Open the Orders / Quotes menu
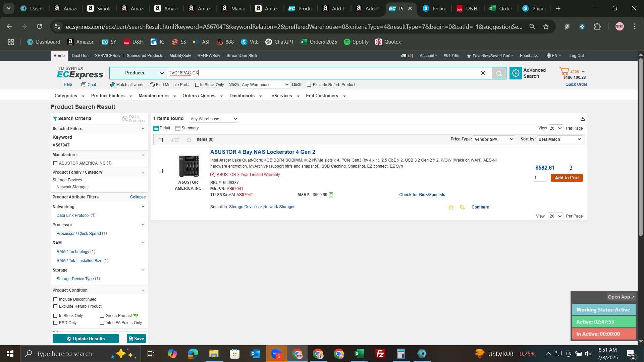 click(203, 96)
